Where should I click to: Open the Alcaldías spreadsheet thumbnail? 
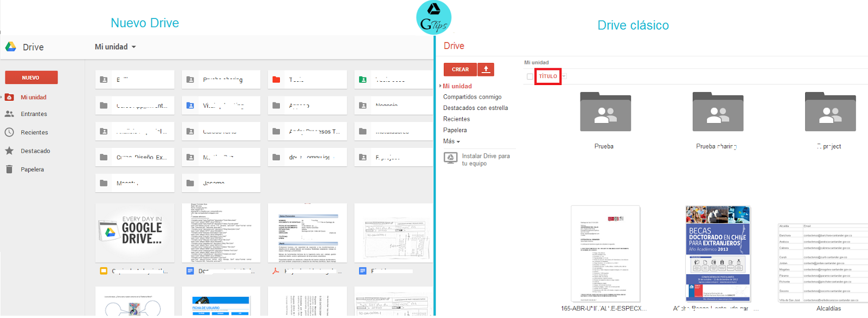tap(823, 263)
